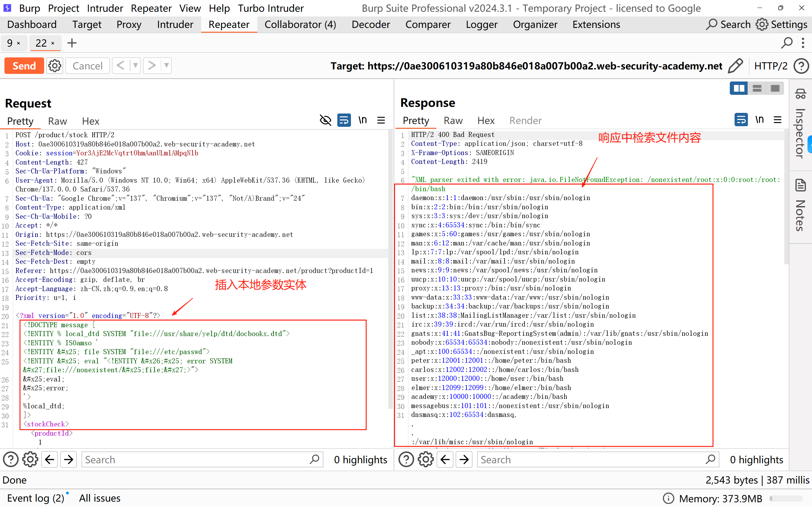Click the edit target pencil icon
This screenshot has height=507, width=812.
pos(735,66)
